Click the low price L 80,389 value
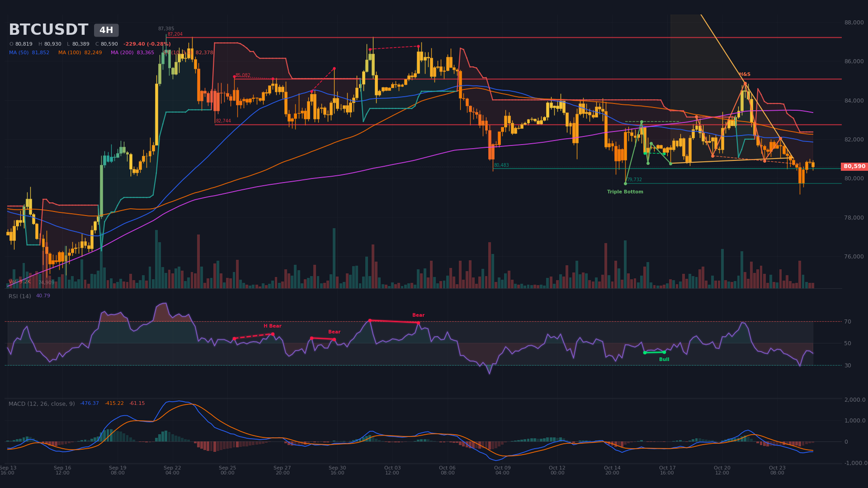 78,44
